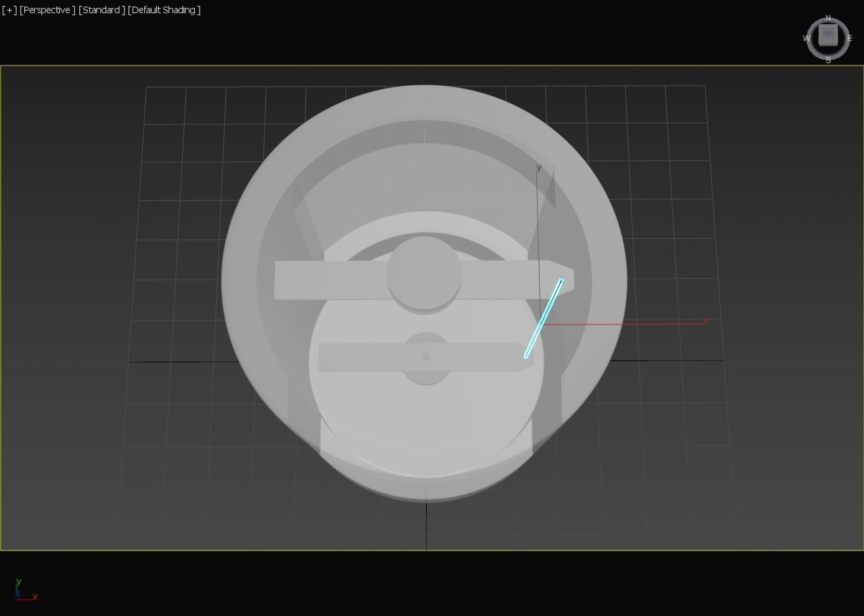Screen dimensions: 864x616
Task: Open the [Default Shading] viewport menu
Action: coord(164,10)
